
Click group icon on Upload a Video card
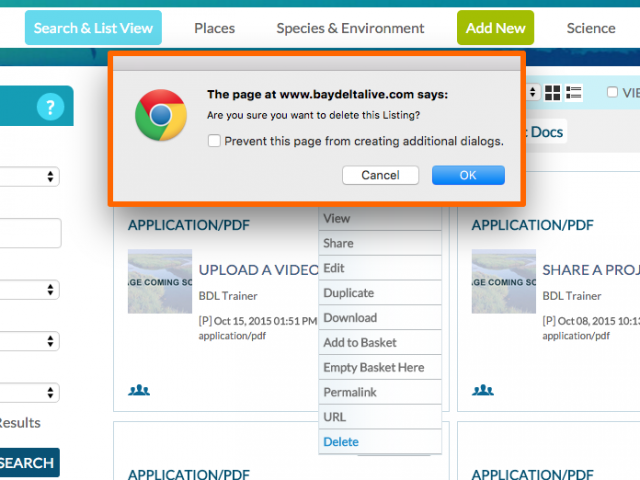[x=139, y=390]
